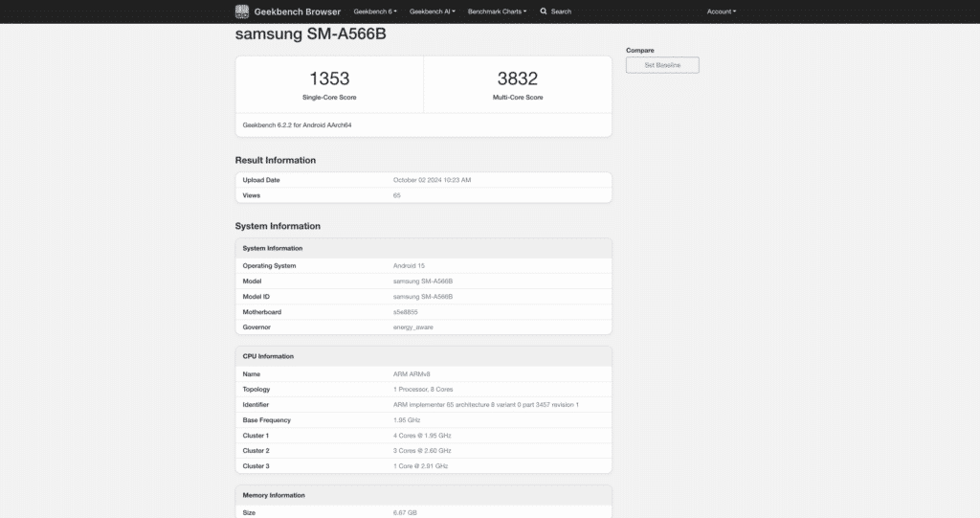Image resolution: width=980 pixels, height=518 pixels.
Task: Click the Topology value 1 Processor, 8 Cores
Action: click(x=423, y=389)
